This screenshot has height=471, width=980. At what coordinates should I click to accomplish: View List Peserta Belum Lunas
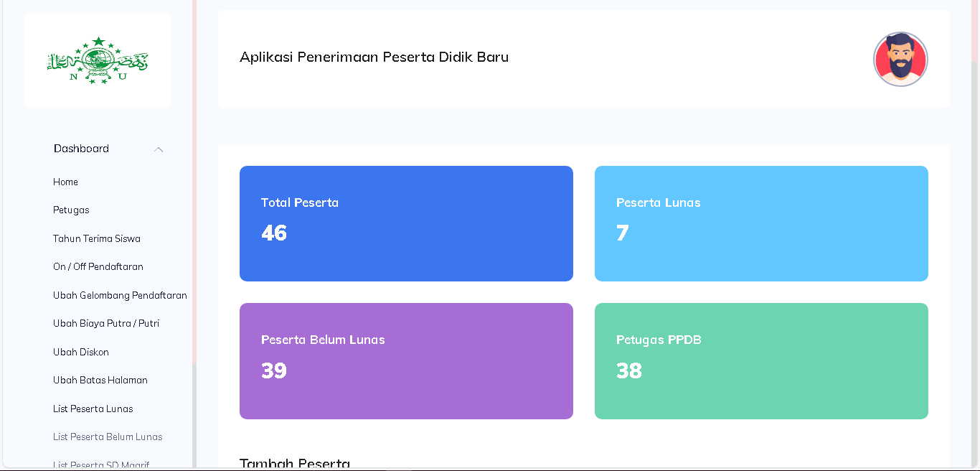coord(108,437)
